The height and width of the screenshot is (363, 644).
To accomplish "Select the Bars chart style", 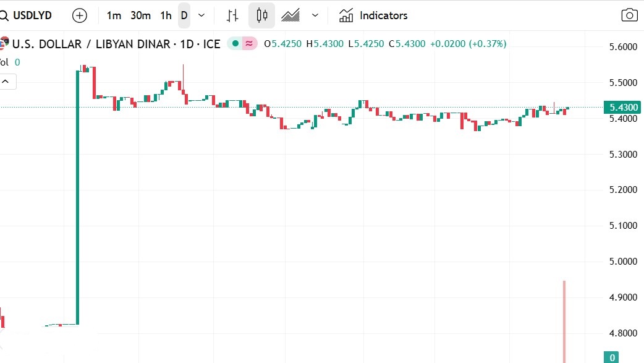I will [232, 15].
